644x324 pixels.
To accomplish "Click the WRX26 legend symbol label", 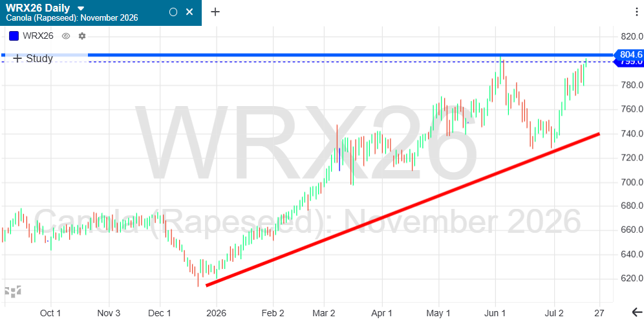I will [x=38, y=36].
